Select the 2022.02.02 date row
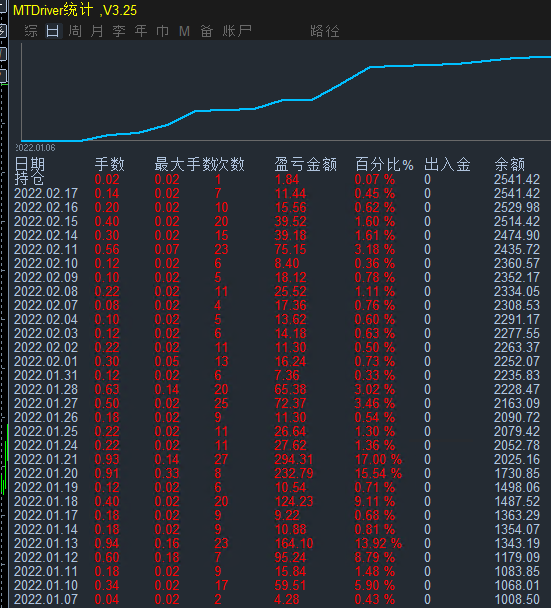 pyautogui.click(x=46, y=347)
